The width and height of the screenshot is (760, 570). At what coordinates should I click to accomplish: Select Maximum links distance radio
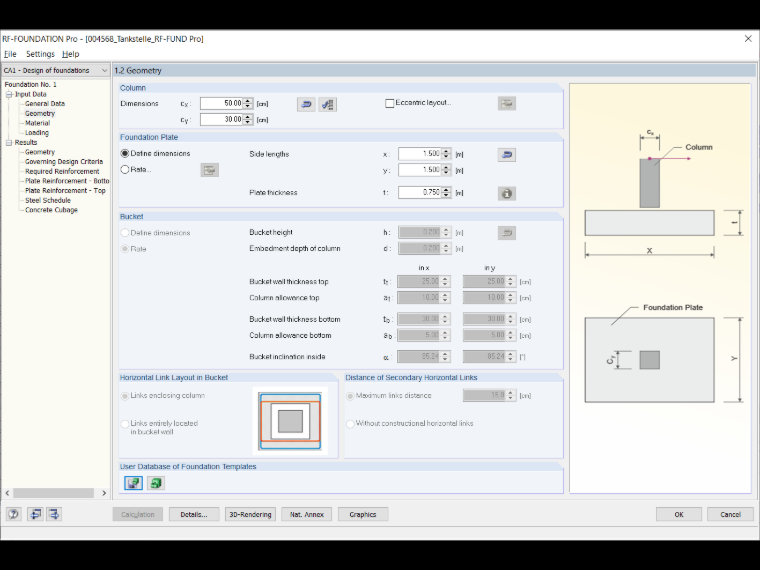pos(350,396)
